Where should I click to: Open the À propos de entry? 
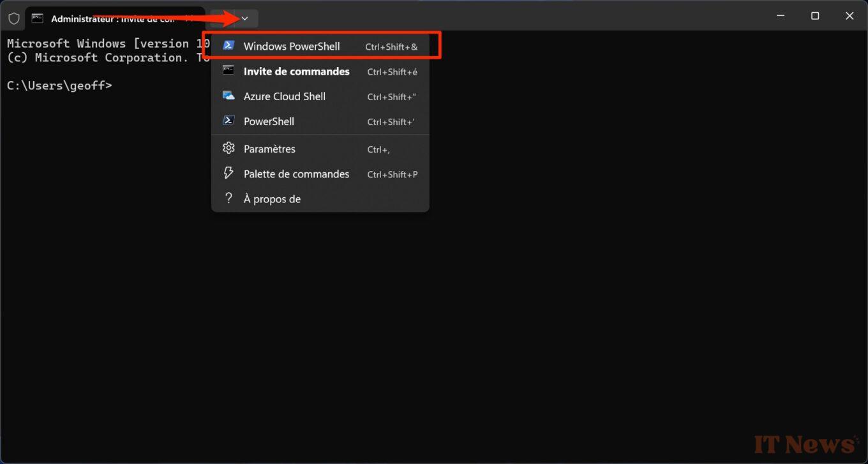click(273, 198)
